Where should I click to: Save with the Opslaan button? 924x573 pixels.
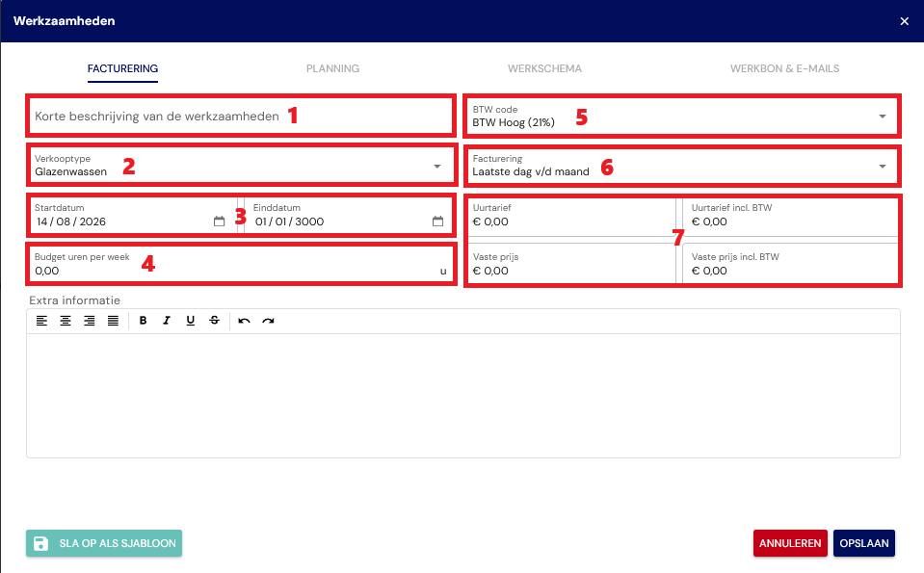[x=864, y=543]
